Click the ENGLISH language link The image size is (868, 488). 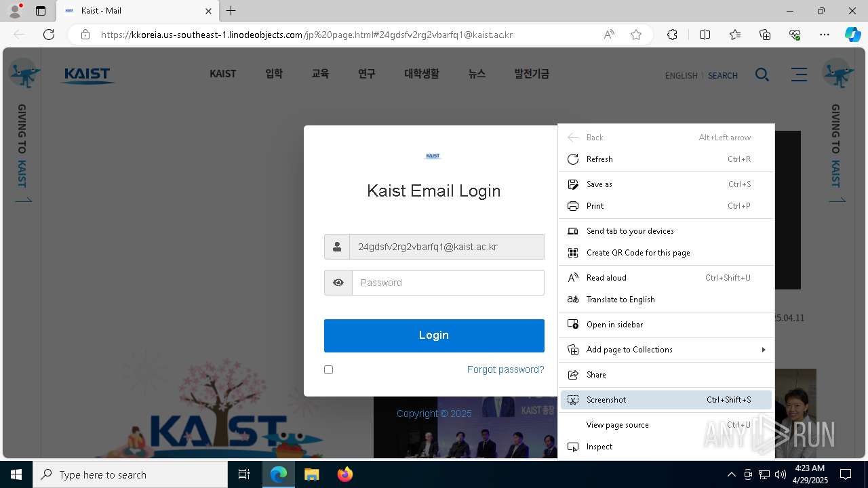(x=682, y=75)
